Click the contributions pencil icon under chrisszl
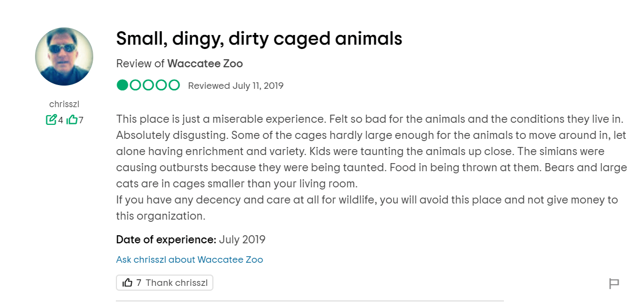 [51, 120]
